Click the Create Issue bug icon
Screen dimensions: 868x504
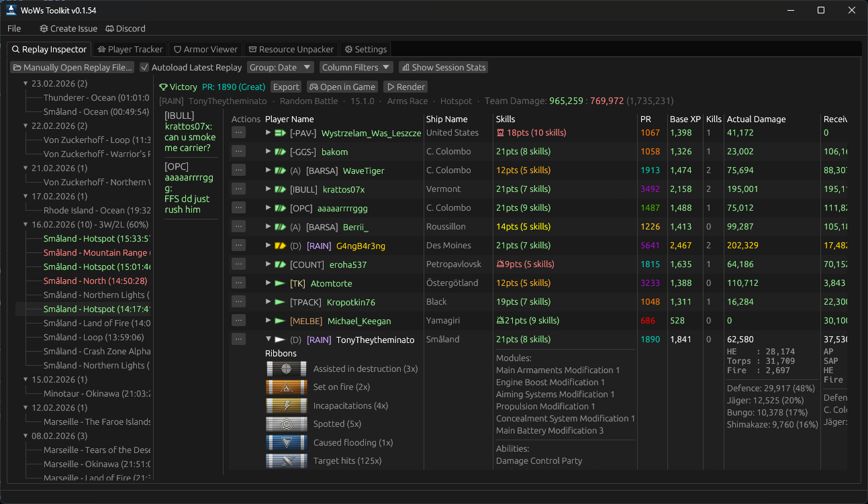tap(43, 28)
